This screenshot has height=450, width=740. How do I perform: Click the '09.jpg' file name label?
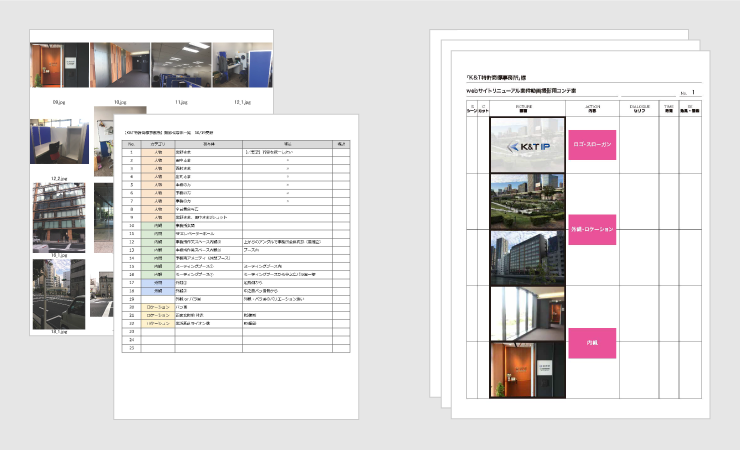[x=59, y=102]
